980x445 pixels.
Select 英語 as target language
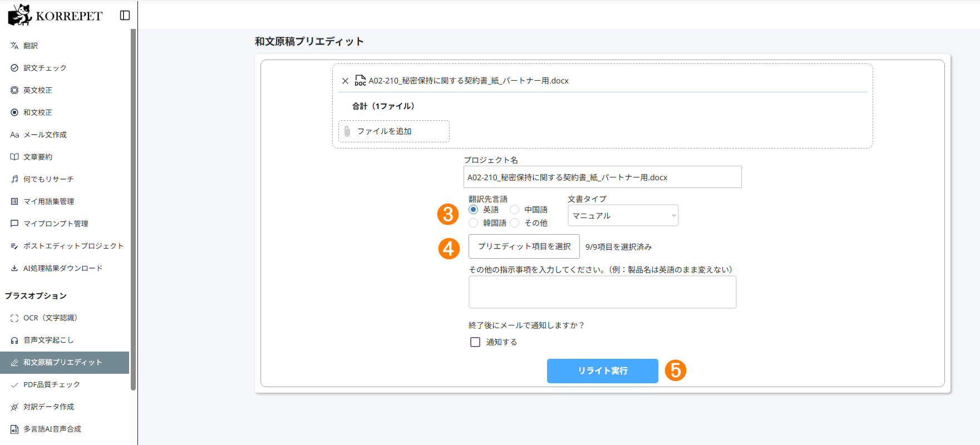click(474, 210)
